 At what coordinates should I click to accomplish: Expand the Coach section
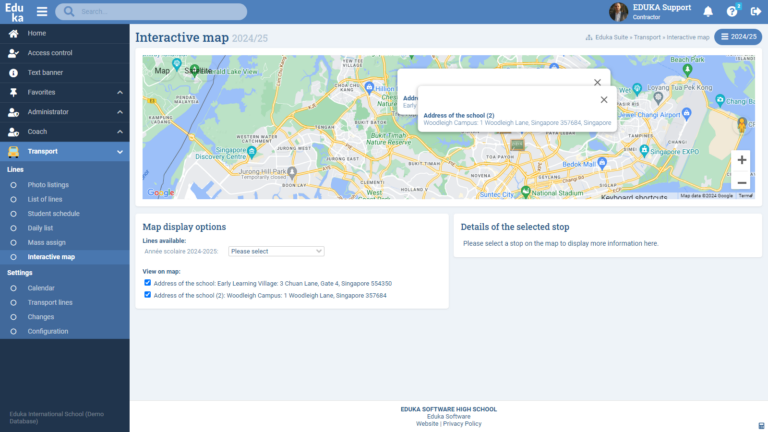(65, 131)
